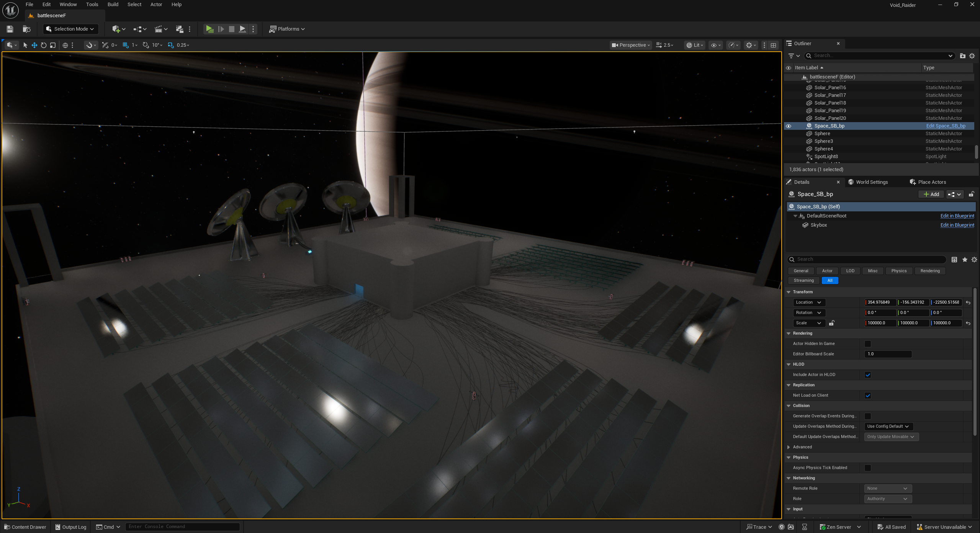Click Edit in Blueprint link for Skybox

coord(957,225)
